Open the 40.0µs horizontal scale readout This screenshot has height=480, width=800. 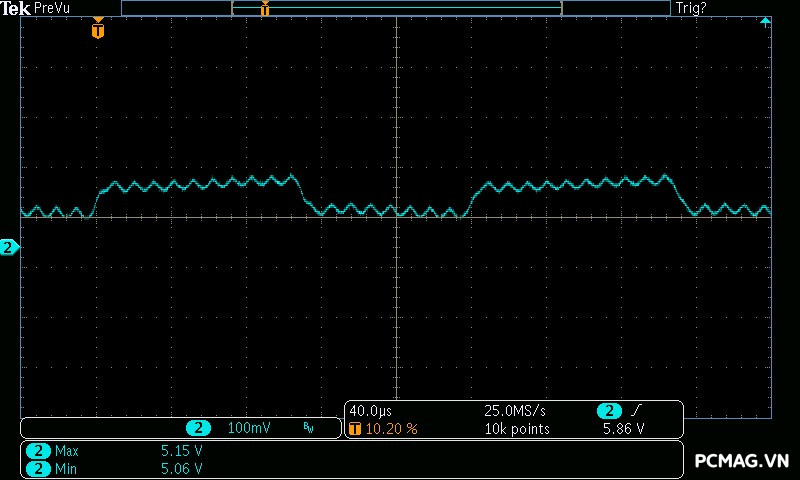click(x=370, y=411)
